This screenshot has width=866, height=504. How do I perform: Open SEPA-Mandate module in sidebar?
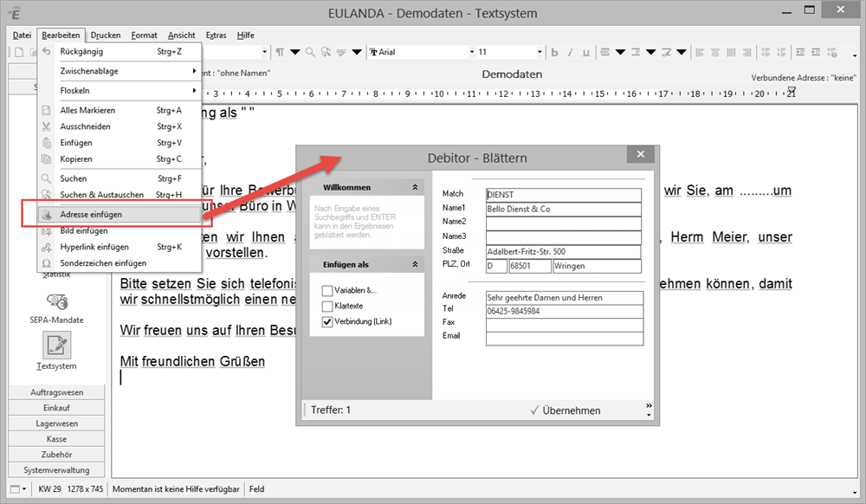(57, 308)
